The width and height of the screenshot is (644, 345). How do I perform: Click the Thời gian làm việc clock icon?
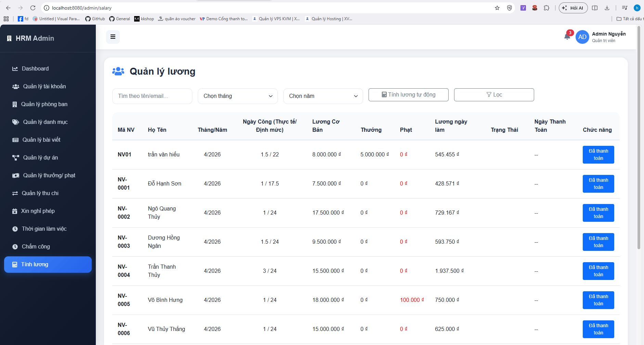coord(15,229)
